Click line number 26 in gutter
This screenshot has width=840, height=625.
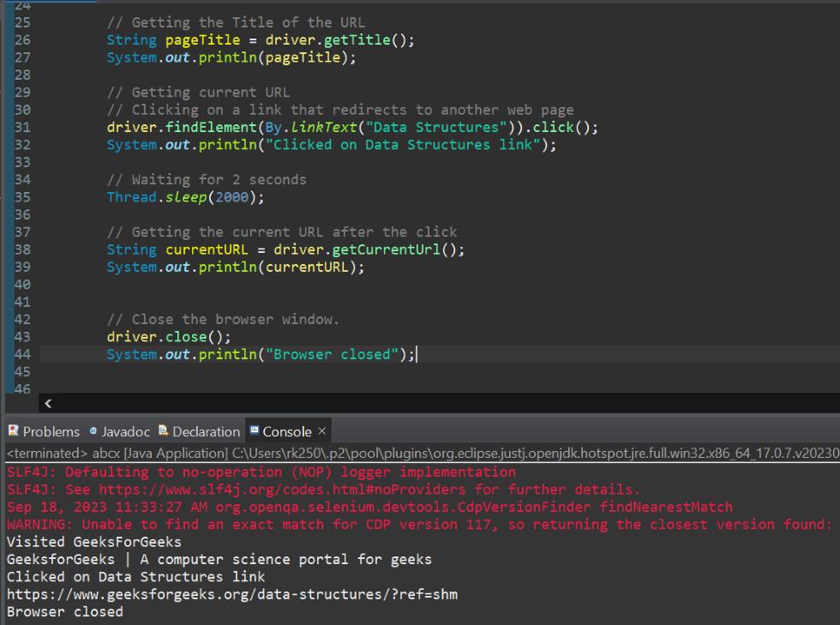click(x=22, y=39)
